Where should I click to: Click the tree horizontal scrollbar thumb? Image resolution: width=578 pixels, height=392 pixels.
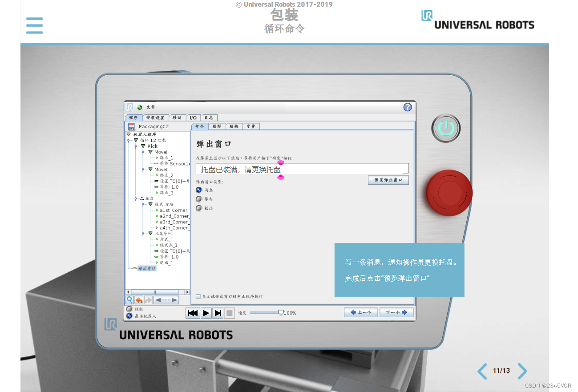[x=155, y=292]
